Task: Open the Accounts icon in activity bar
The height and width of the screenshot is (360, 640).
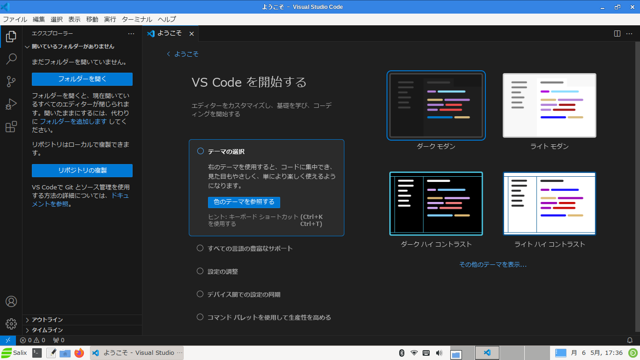Action: pyautogui.click(x=11, y=301)
